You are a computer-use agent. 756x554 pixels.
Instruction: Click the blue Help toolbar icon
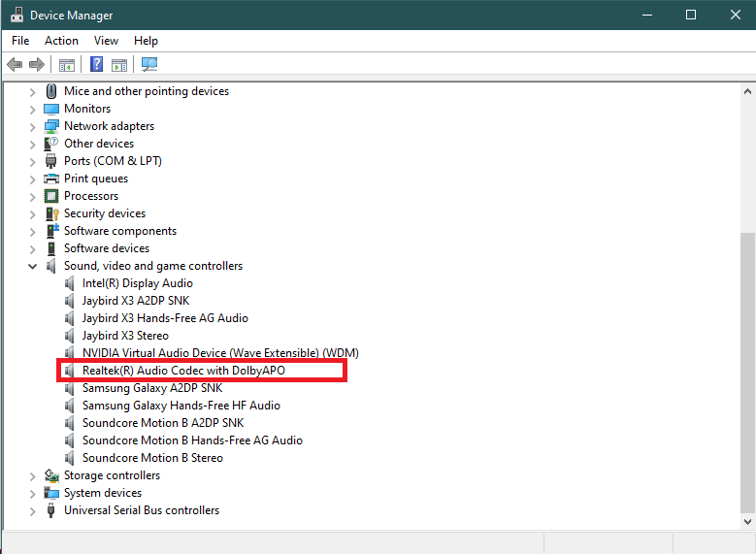[x=96, y=64]
